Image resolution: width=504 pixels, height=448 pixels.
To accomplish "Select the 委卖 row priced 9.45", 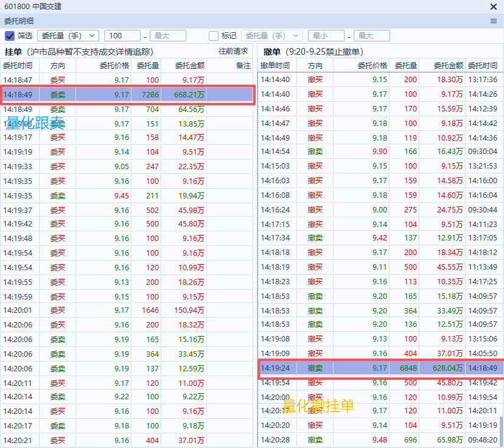I will coord(127,196).
